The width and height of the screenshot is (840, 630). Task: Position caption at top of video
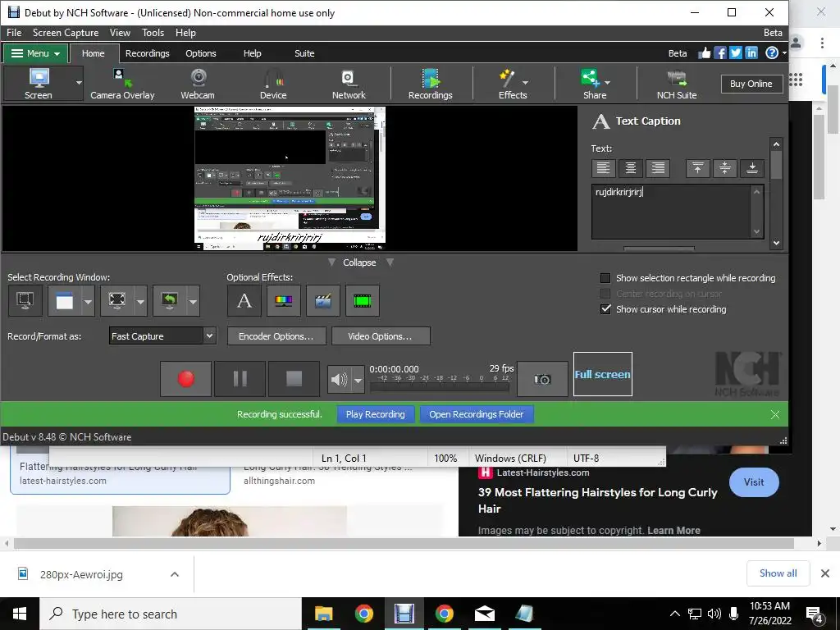coord(697,168)
